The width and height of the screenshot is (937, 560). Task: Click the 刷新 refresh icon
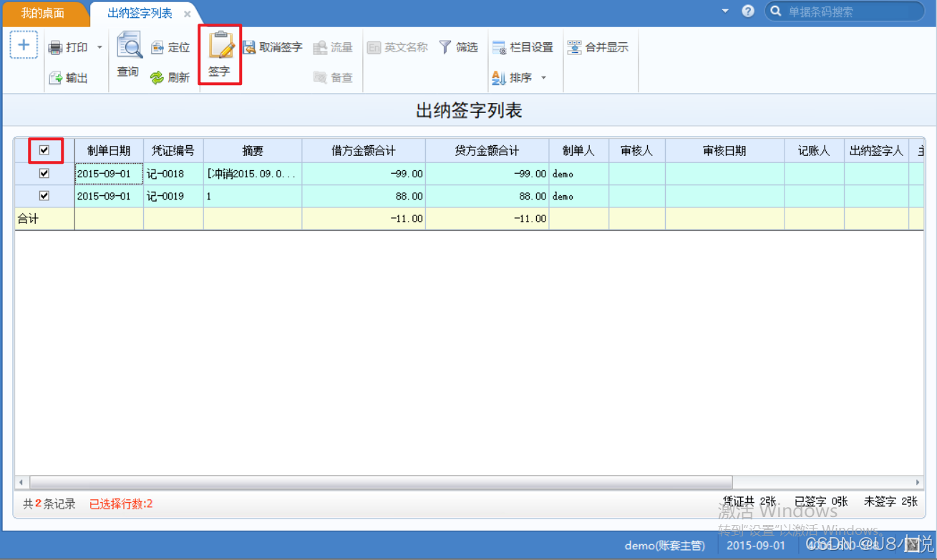pos(157,78)
